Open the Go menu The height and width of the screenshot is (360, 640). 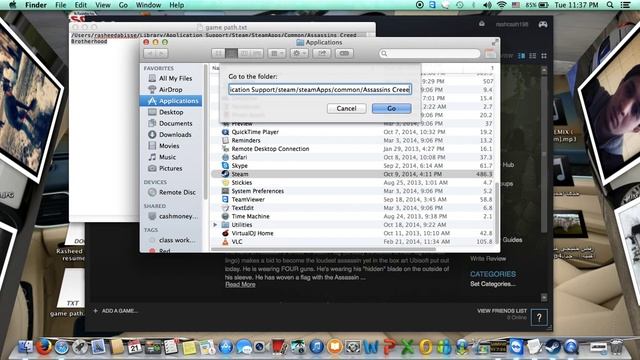coord(123,5)
